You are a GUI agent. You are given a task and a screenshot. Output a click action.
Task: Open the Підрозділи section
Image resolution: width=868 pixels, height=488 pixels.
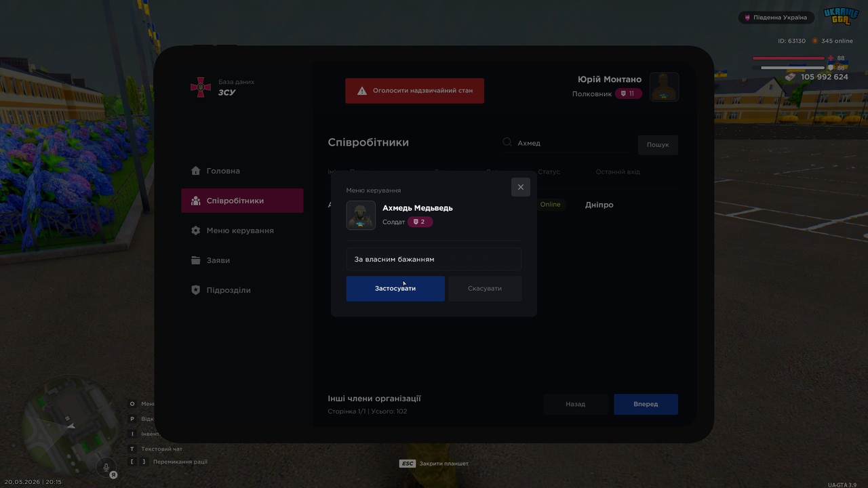click(x=242, y=290)
